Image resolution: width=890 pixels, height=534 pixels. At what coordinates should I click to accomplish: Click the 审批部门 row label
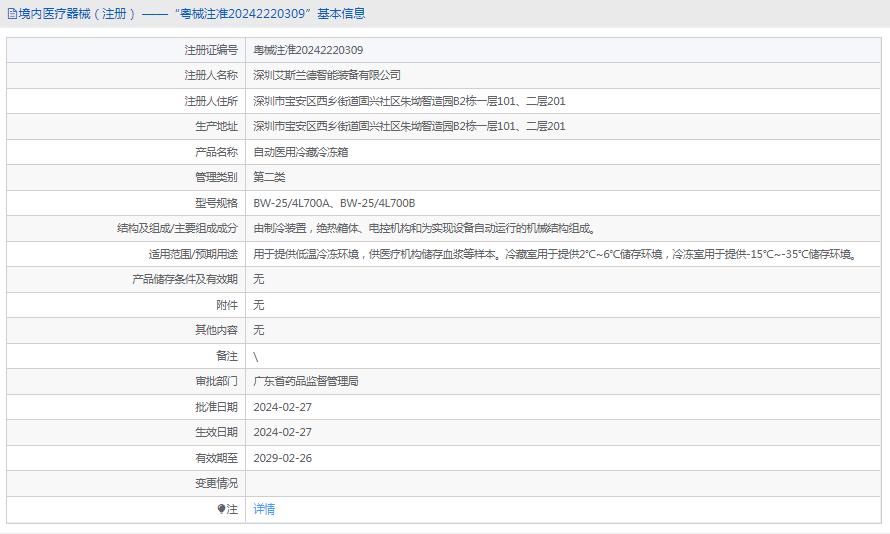coord(217,381)
